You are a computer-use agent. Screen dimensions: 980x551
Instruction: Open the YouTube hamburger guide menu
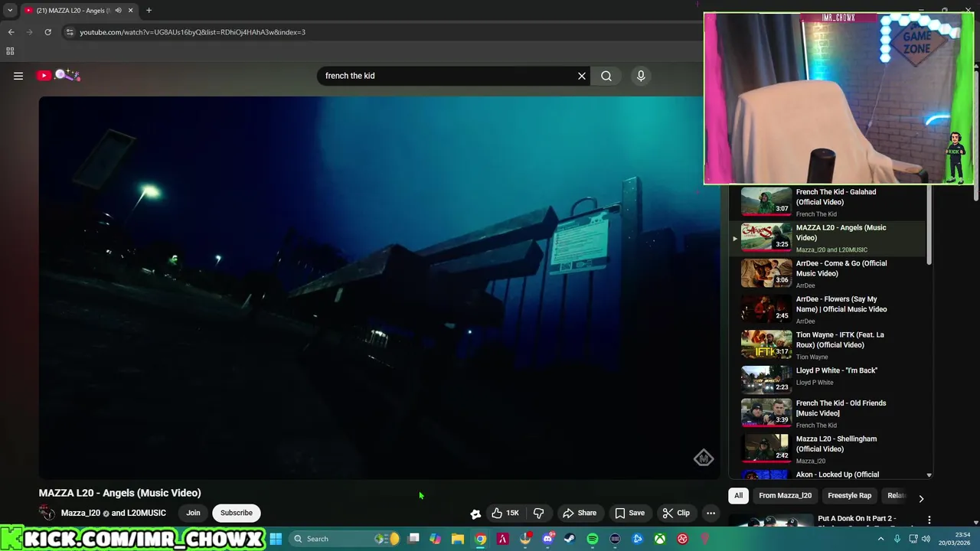point(18,76)
